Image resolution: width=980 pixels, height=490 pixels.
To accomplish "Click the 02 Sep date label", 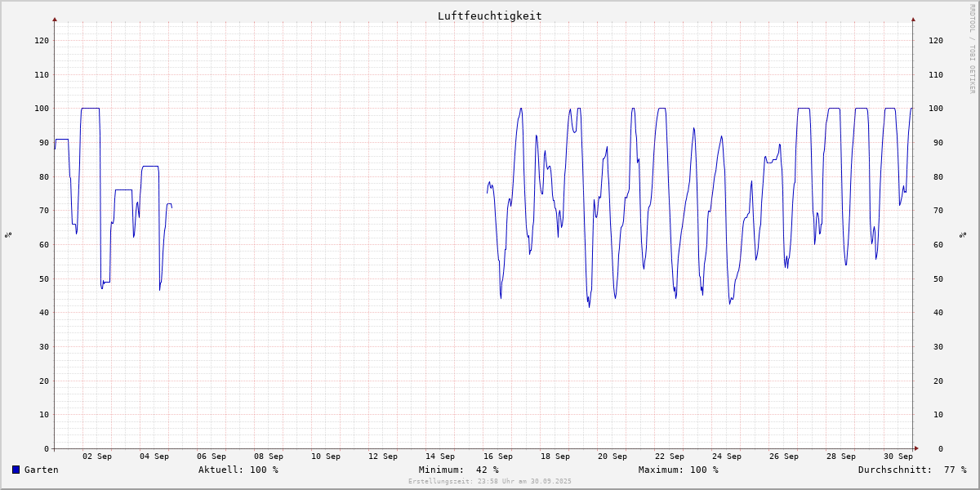I will (x=97, y=457).
